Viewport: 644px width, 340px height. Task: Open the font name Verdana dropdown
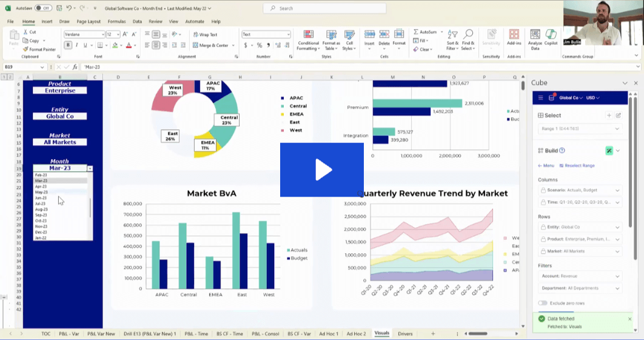point(102,35)
